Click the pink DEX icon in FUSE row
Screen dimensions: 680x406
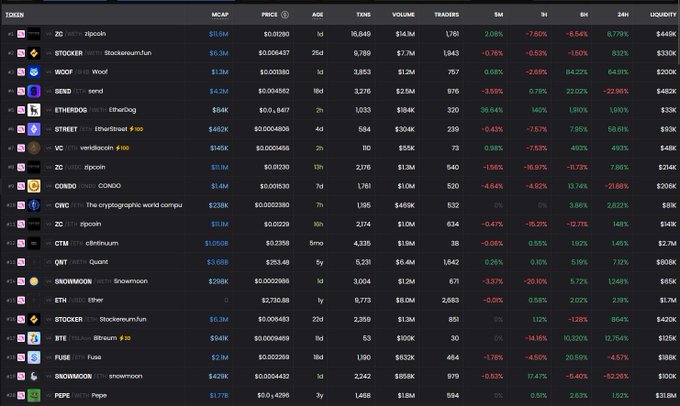21,357
